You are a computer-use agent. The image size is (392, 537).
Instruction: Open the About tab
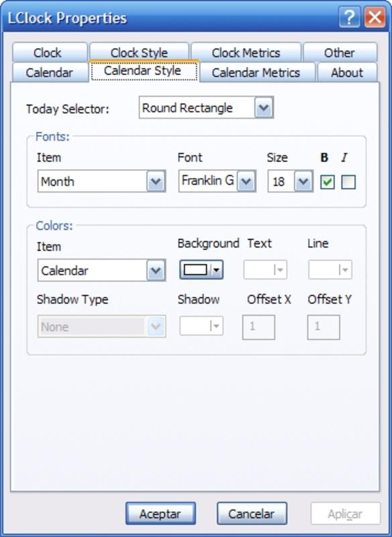347,72
